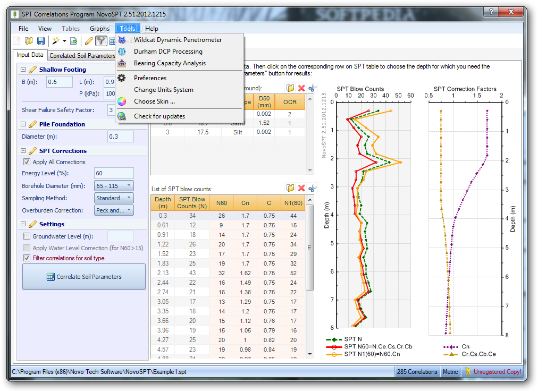Click Correlate Soil Parameters button
538x392 pixels.
[x=84, y=277]
